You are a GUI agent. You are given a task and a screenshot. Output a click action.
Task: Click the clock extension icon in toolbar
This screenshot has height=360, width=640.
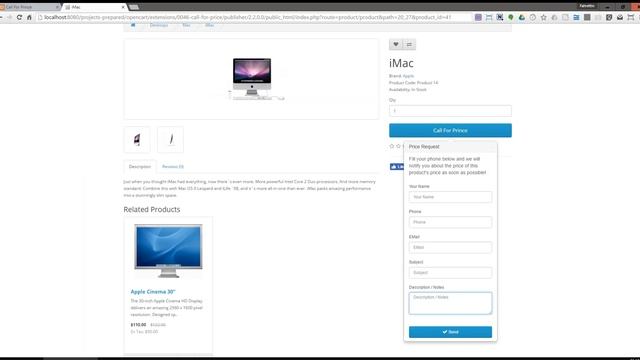click(533, 17)
